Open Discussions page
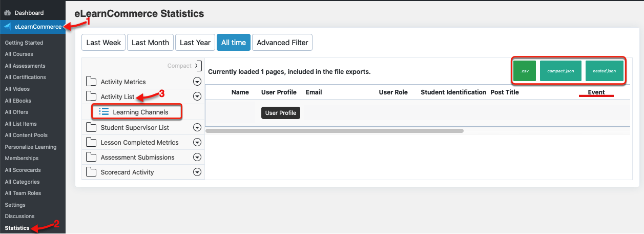This screenshot has height=234, width=644. (20, 216)
